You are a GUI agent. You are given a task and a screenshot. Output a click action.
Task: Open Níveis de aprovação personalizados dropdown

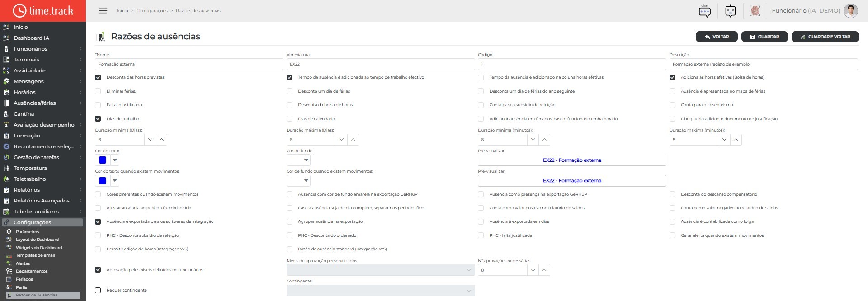(x=381, y=270)
